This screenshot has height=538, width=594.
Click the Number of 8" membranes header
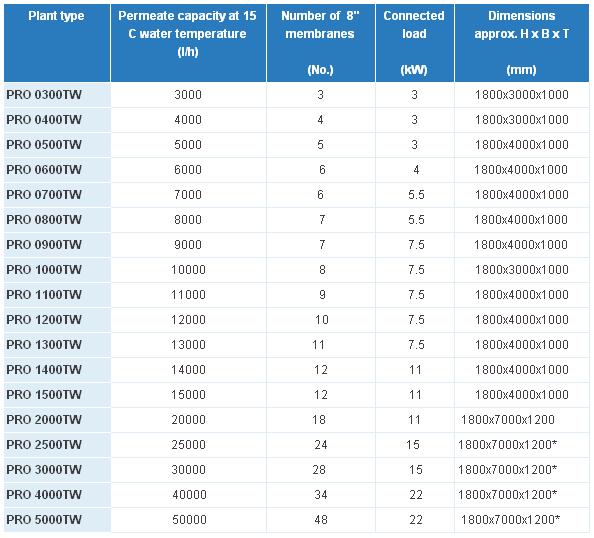(321, 43)
